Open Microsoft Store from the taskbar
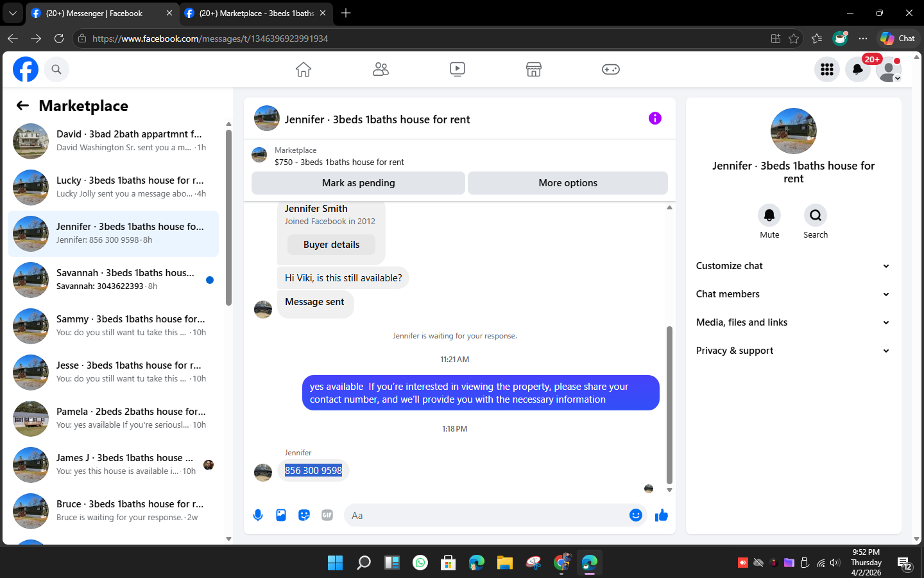The height and width of the screenshot is (578, 924). coord(449,563)
